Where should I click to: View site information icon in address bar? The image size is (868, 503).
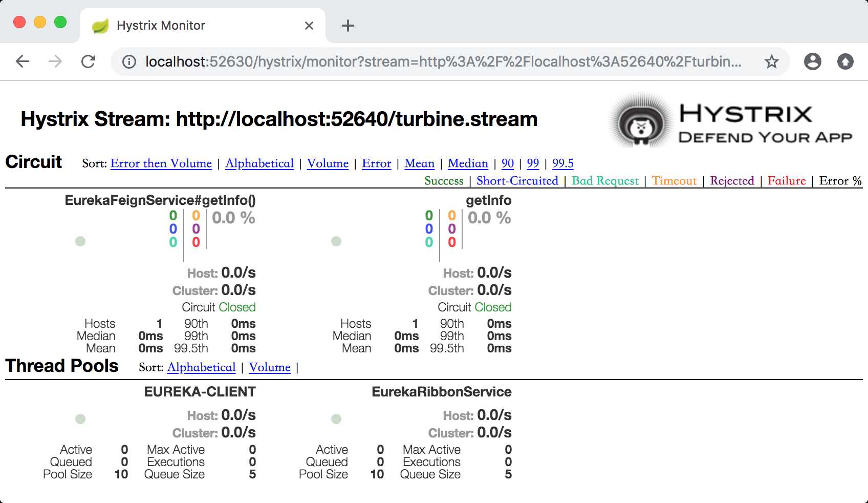point(129,62)
